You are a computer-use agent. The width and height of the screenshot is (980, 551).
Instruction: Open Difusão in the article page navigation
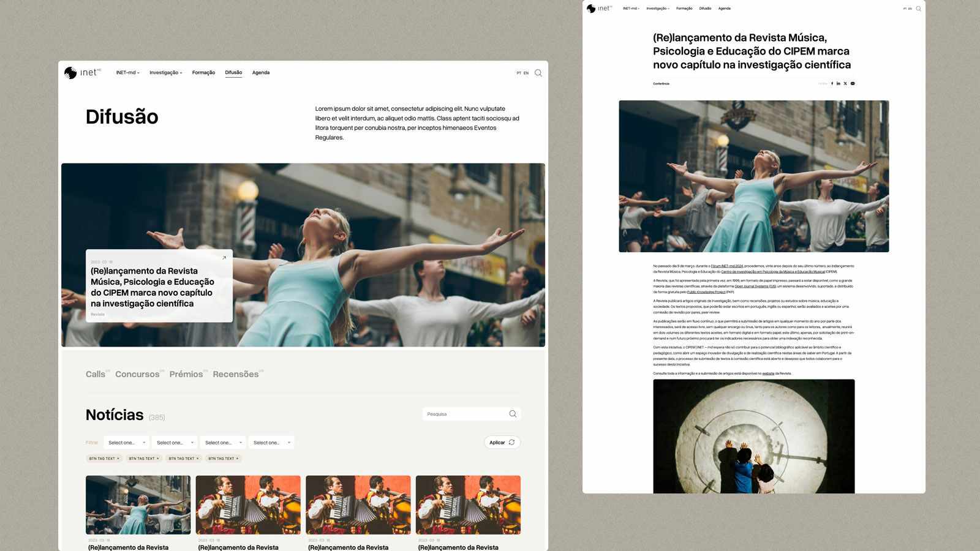[x=705, y=9]
